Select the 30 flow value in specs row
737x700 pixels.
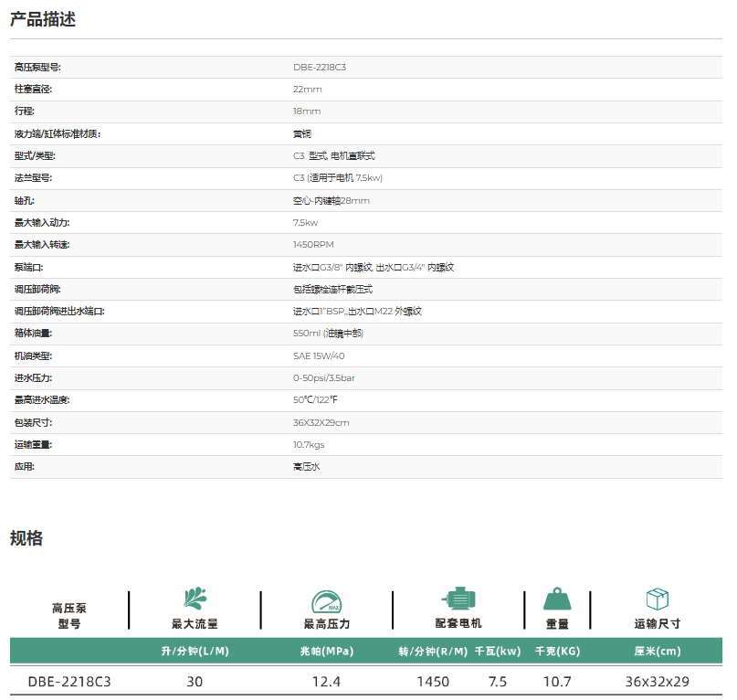(195, 682)
